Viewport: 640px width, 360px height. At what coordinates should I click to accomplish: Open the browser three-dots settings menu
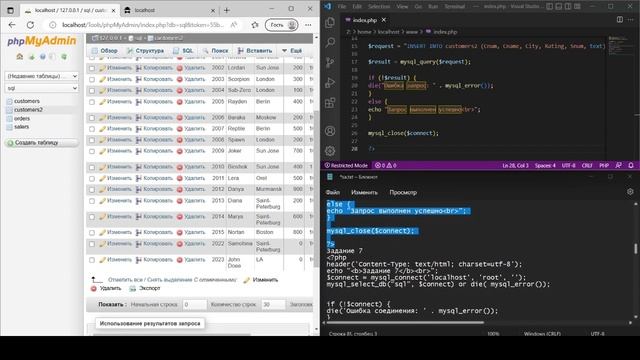coord(308,25)
